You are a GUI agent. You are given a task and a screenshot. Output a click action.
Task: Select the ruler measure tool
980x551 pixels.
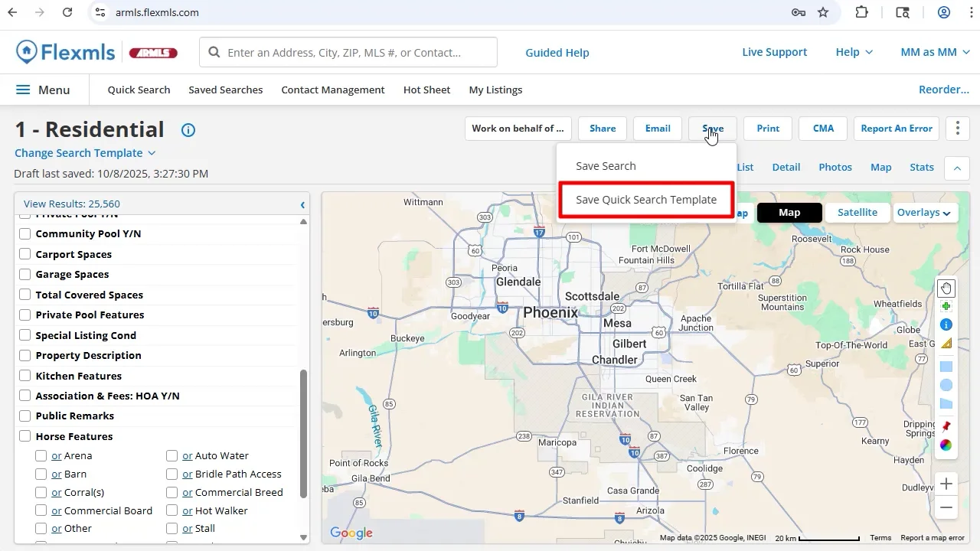pyautogui.click(x=946, y=344)
